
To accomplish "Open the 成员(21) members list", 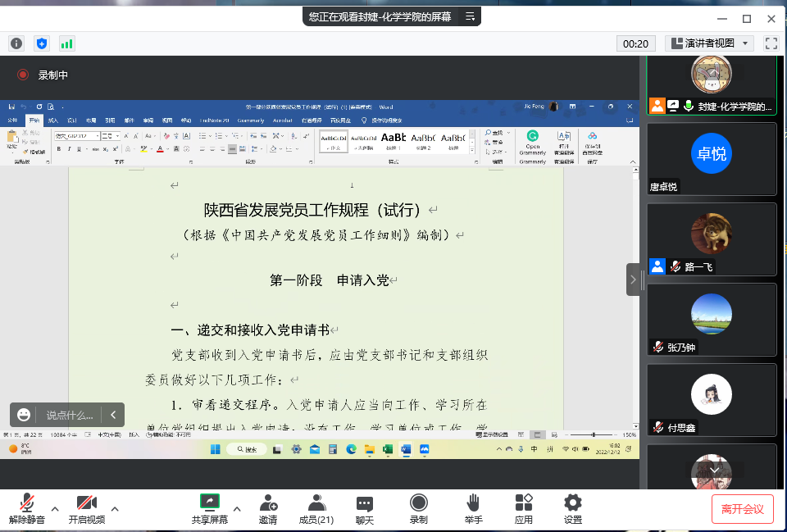I will 316,509.
